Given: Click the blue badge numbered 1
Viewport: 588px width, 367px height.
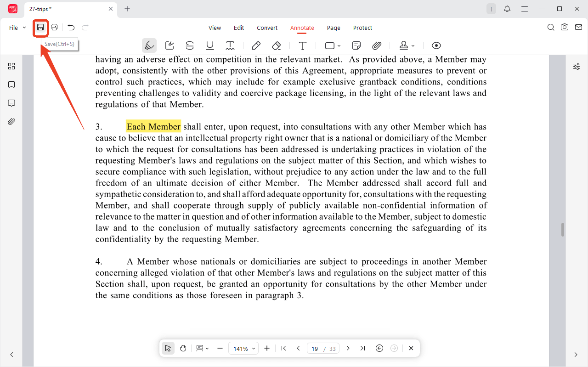Looking at the screenshot, I should [x=491, y=9].
